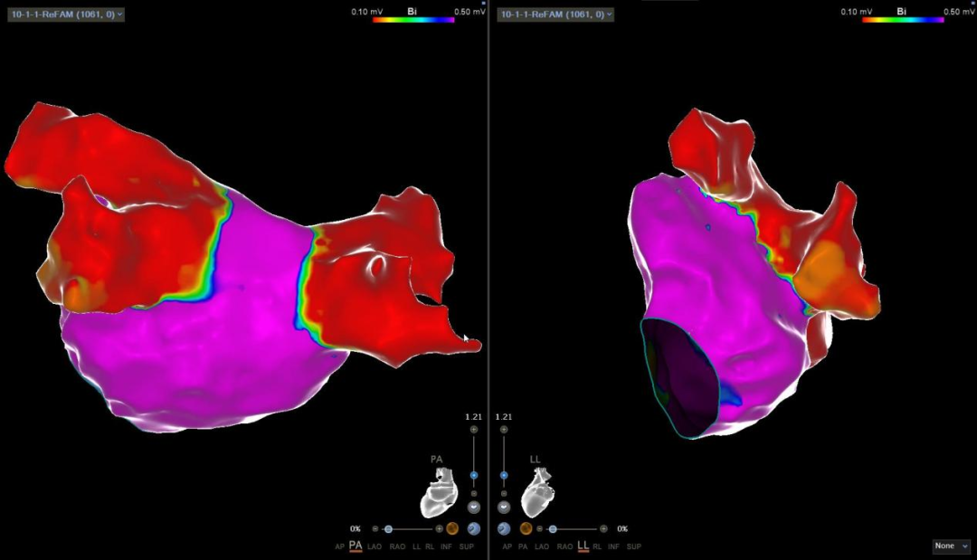Click the blue globe icon in right view
This screenshot has width=977, height=560.
(504, 528)
